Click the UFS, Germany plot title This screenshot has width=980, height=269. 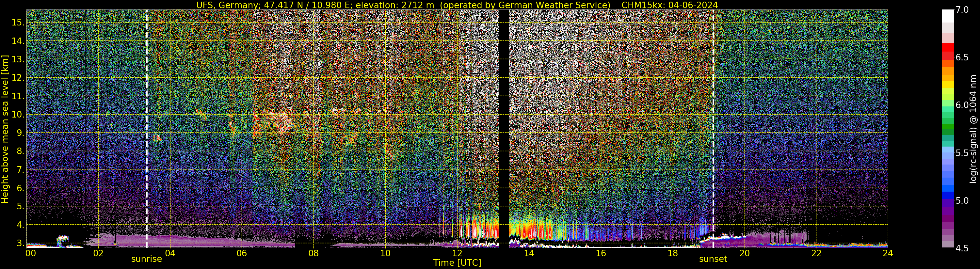click(x=457, y=5)
